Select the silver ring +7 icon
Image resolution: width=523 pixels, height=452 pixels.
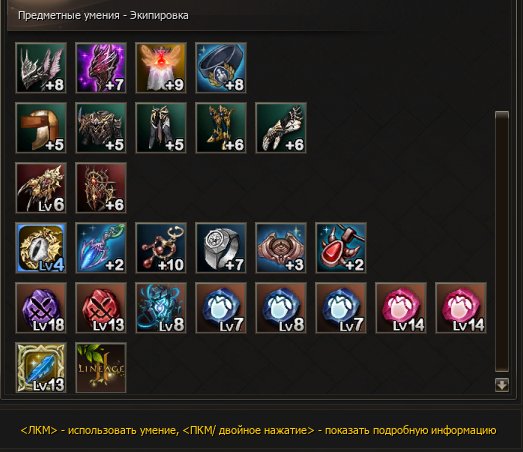[221, 248]
